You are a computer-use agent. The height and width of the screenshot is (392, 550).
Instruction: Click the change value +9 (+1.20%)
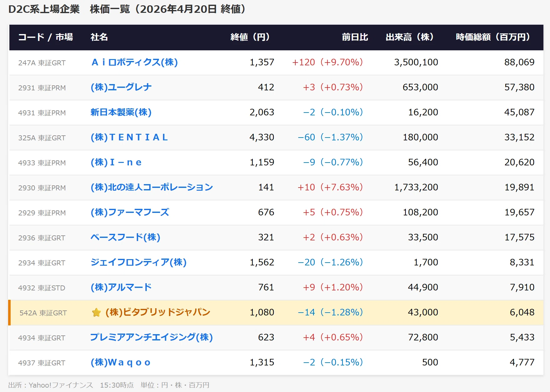tap(333, 287)
